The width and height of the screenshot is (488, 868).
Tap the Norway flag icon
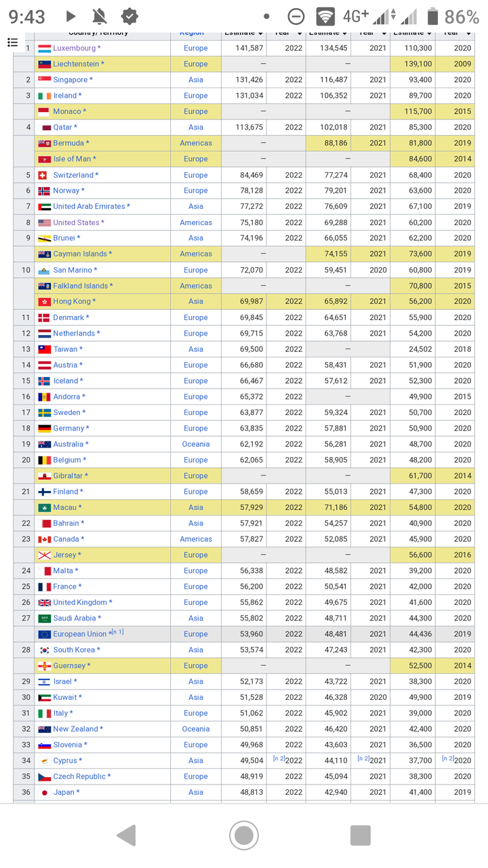(x=44, y=191)
